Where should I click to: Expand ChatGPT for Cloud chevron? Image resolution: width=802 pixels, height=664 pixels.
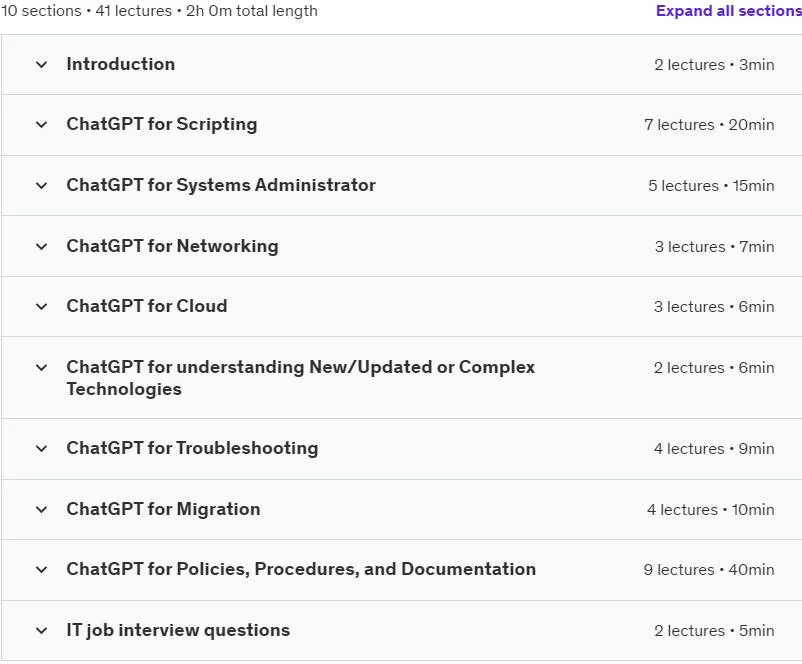click(41, 307)
